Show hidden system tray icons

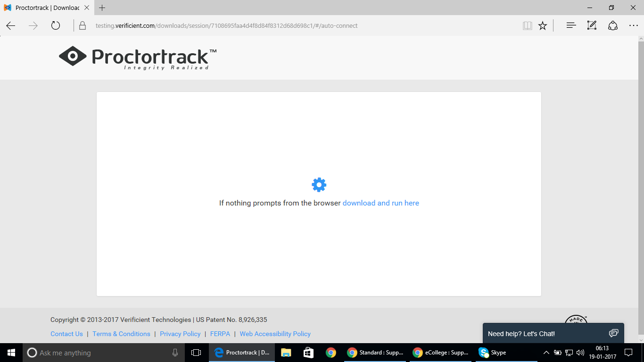pyautogui.click(x=546, y=353)
